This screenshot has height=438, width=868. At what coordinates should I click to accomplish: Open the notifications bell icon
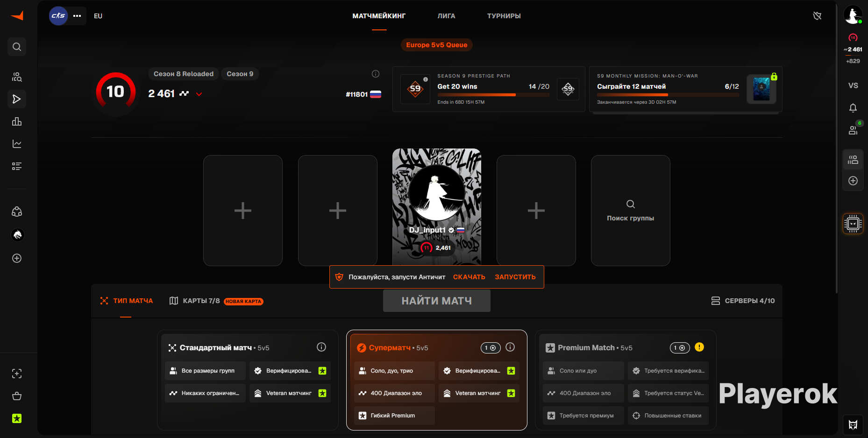click(853, 108)
